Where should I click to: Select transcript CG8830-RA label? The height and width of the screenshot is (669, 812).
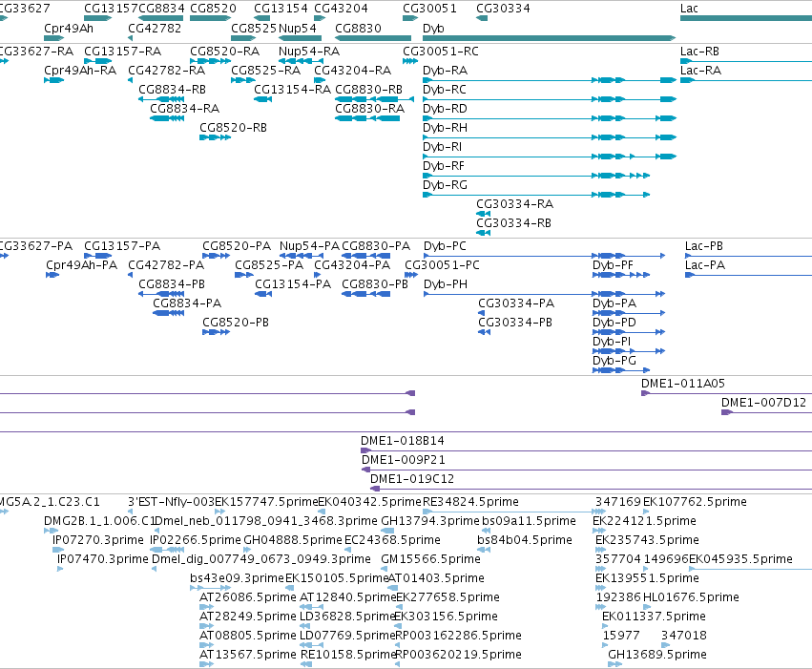pyautogui.click(x=370, y=108)
